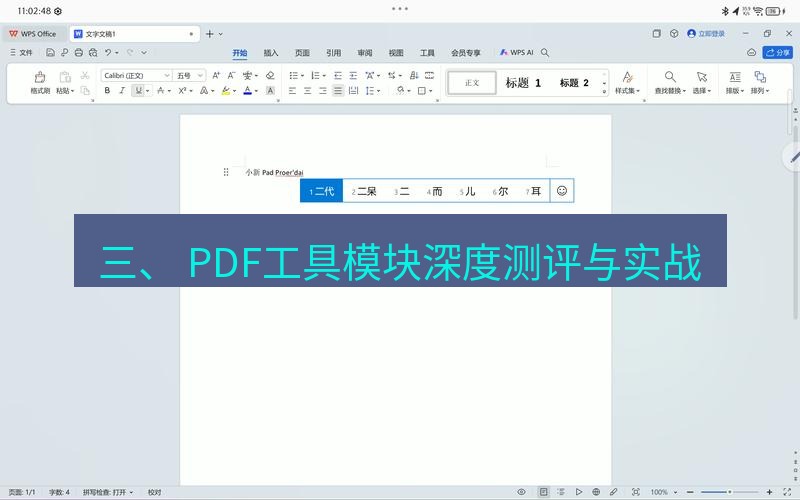This screenshot has width=800, height=500.
Task: Toggle Underline formatting
Action: click(x=138, y=90)
